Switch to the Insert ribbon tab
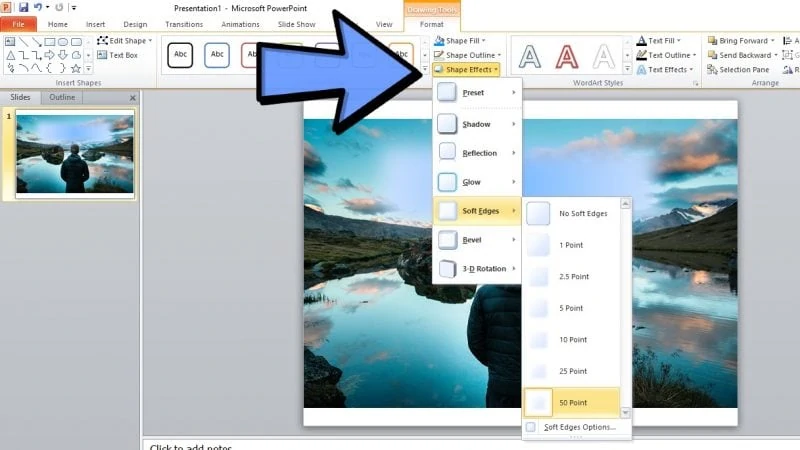The image size is (800, 450). 95,24
